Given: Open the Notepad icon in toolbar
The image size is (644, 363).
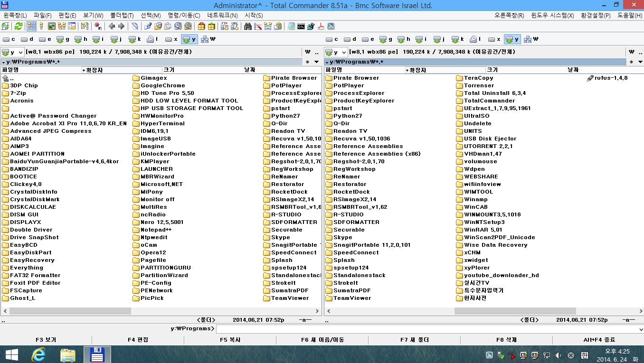Looking at the screenshot, I should point(291,26).
